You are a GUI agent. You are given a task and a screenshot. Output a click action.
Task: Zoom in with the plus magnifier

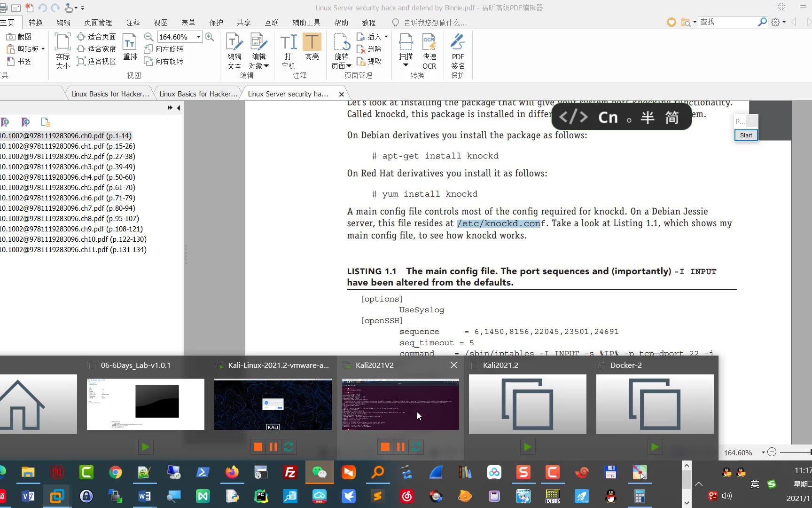tap(210, 37)
